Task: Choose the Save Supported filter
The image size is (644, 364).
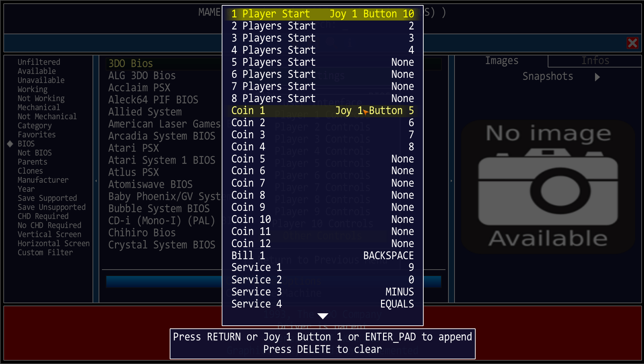Action: tap(47, 198)
